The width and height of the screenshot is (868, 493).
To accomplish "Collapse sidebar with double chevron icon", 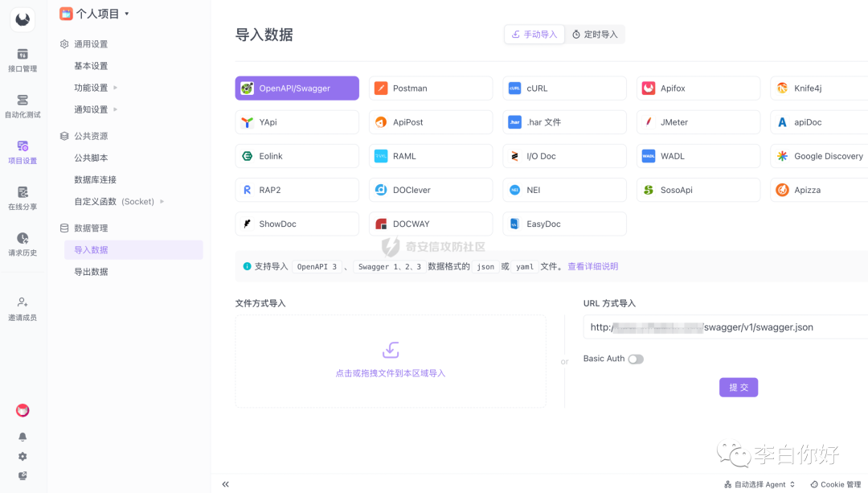I will [225, 484].
